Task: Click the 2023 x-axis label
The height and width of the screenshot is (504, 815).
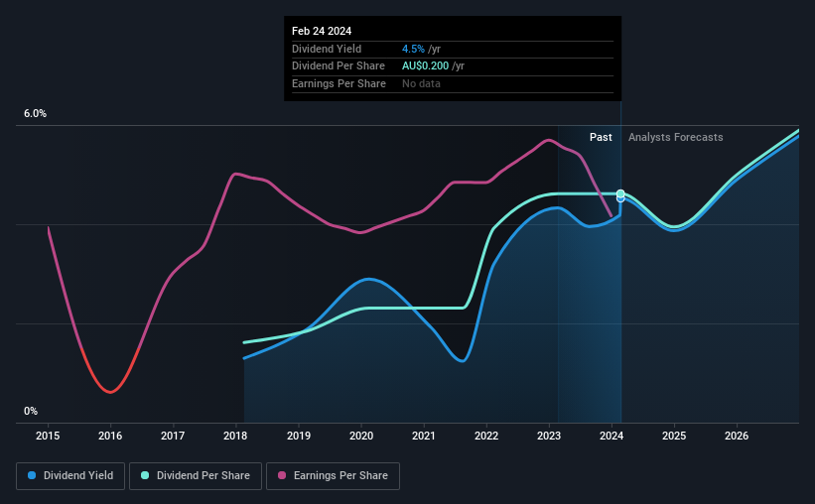Action: point(549,436)
